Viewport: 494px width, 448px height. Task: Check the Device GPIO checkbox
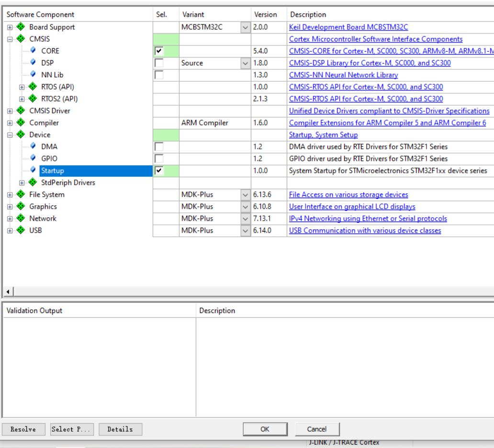(x=159, y=158)
